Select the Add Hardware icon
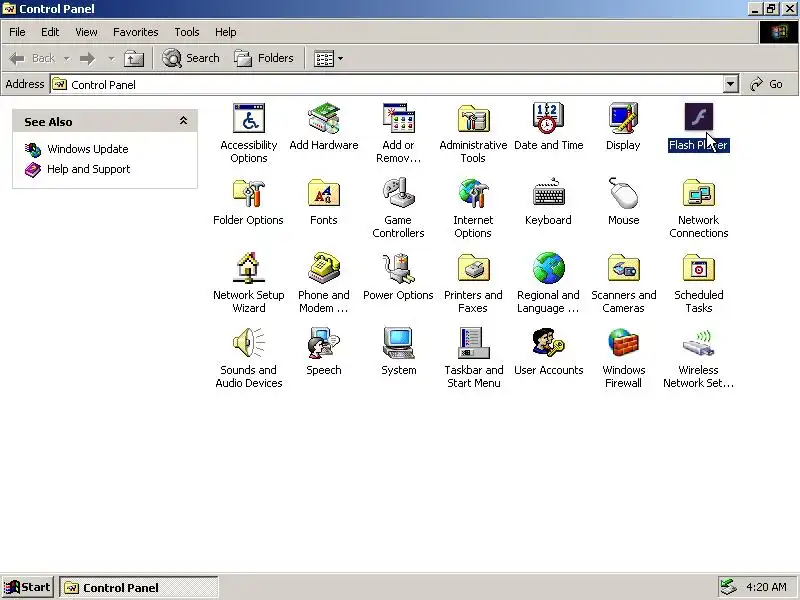This screenshot has width=800, height=600. pos(323,118)
